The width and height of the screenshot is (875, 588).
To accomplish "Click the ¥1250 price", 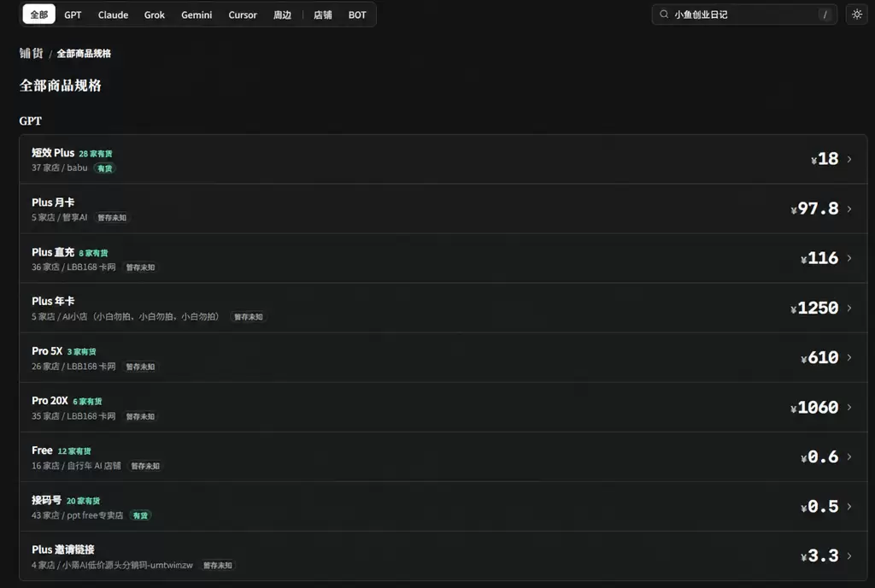I will (814, 308).
